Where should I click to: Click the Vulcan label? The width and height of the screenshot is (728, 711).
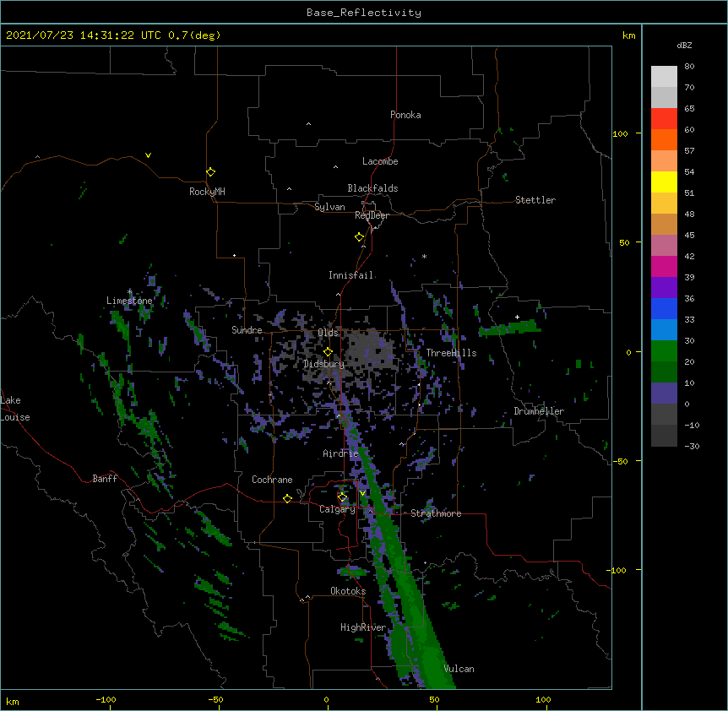[x=459, y=669]
